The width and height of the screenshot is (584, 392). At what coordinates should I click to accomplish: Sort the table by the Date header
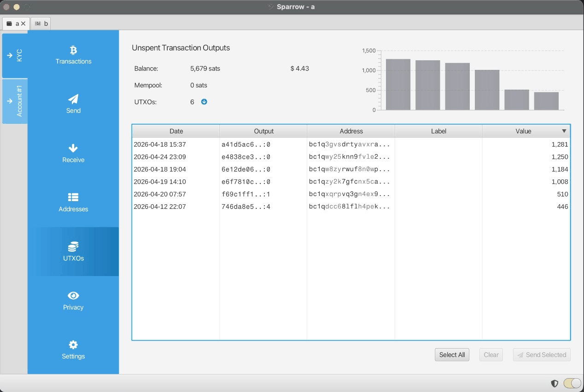(175, 131)
